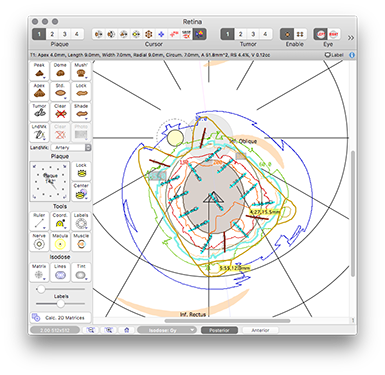The height and width of the screenshot is (375, 385).
Task: Click the home reset view button
Action: click(x=126, y=330)
